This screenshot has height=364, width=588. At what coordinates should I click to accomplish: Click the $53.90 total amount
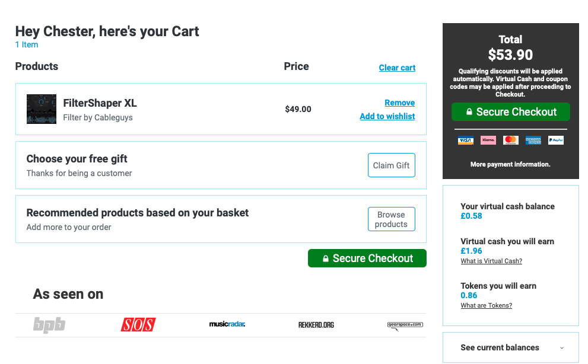[x=510, y=55]
